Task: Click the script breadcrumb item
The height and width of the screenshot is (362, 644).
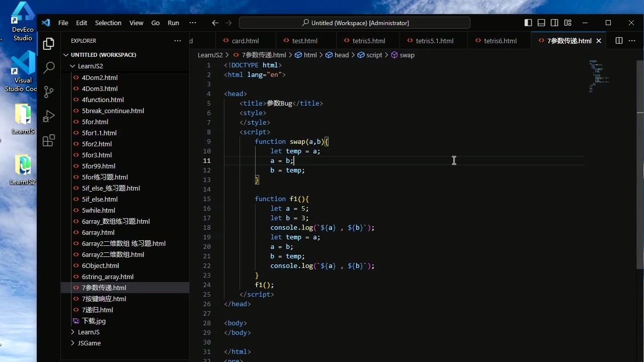Action: [x=374, y=55]
